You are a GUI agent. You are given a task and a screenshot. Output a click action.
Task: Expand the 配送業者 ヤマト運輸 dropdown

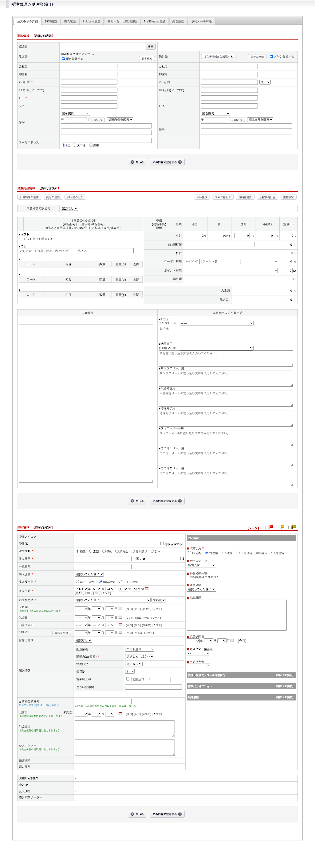click(x=140, y=649)
